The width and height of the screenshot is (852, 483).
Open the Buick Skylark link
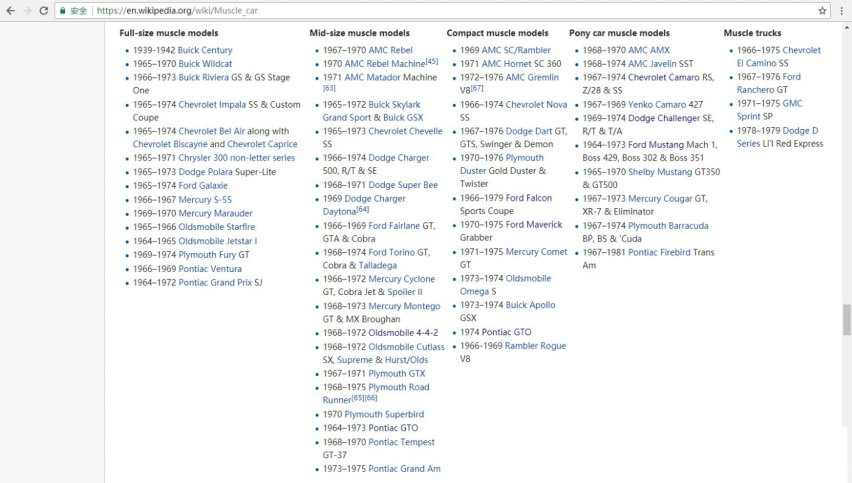394,104
